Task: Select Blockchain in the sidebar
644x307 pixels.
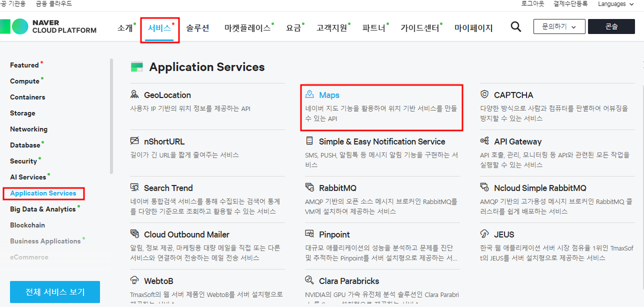Action: coord(27,225)
